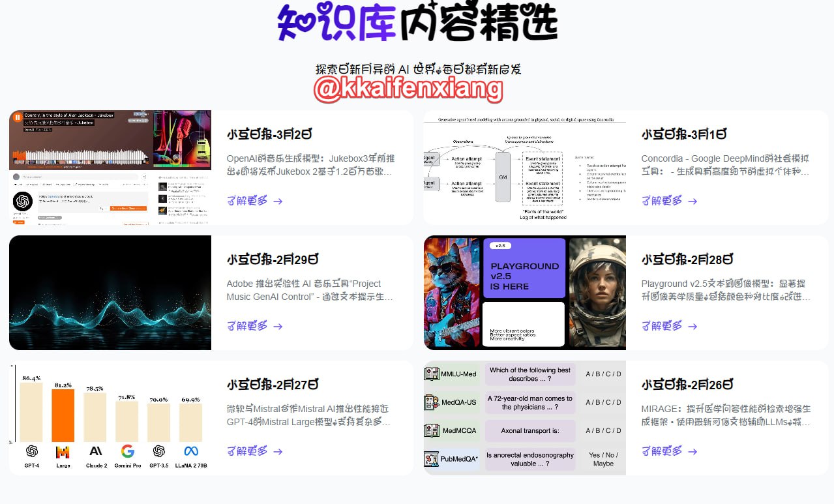This screenshot has width=834, height=504.
Task: Click the astronaut portrait in the Playground thumbnail
Action: [597, 293]
